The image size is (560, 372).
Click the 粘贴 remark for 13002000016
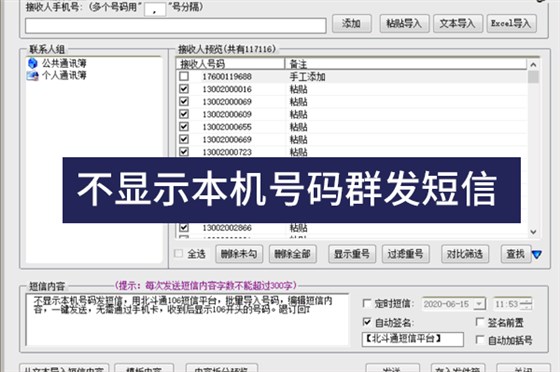pyautogui.click(x=299, y=89)
